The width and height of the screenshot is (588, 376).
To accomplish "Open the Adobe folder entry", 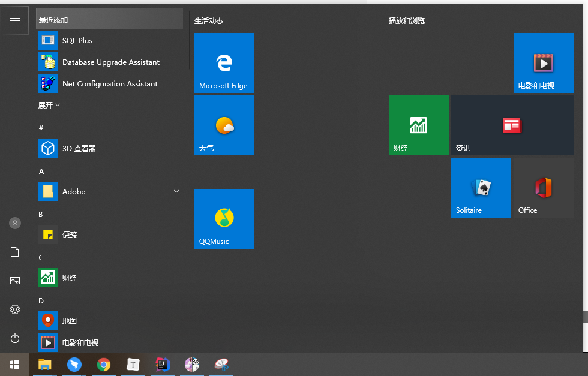I will 110,191.
